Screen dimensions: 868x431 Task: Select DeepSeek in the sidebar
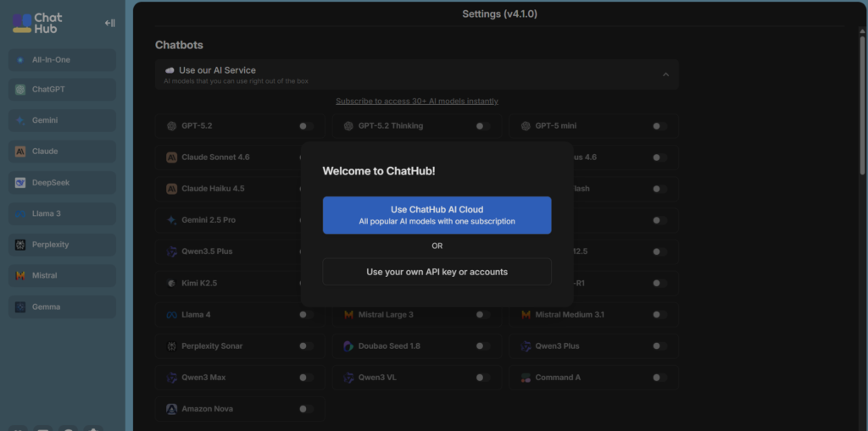tap(62, 182)
